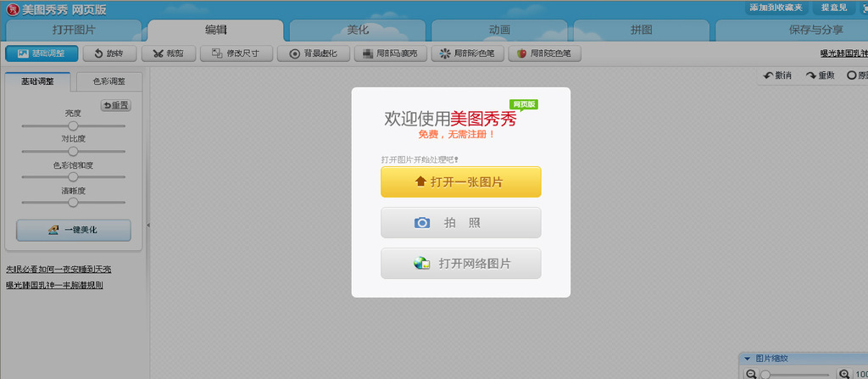This screenshot has height=379, width=868.
Task: Click the 免费，无需注册 text
Action: 457,134
